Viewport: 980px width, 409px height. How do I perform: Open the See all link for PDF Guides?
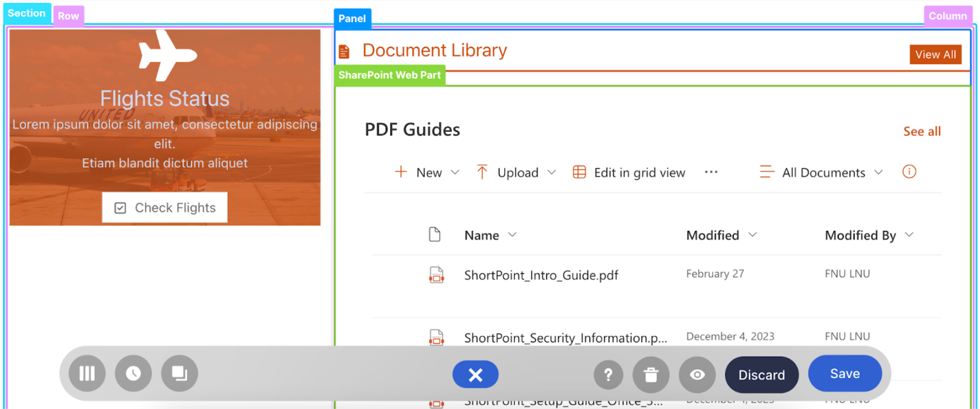[922, 131]
